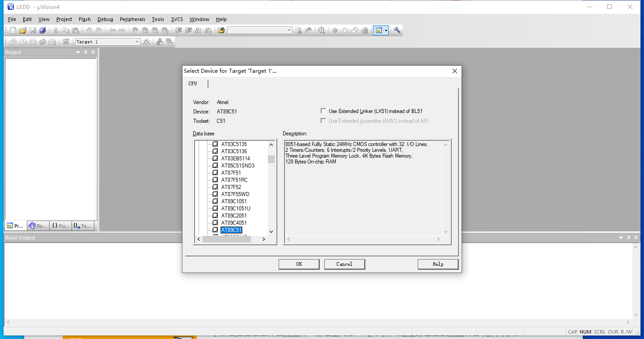
Task: Switch to the Functions tab in Project panel
Action: [60, 226]
